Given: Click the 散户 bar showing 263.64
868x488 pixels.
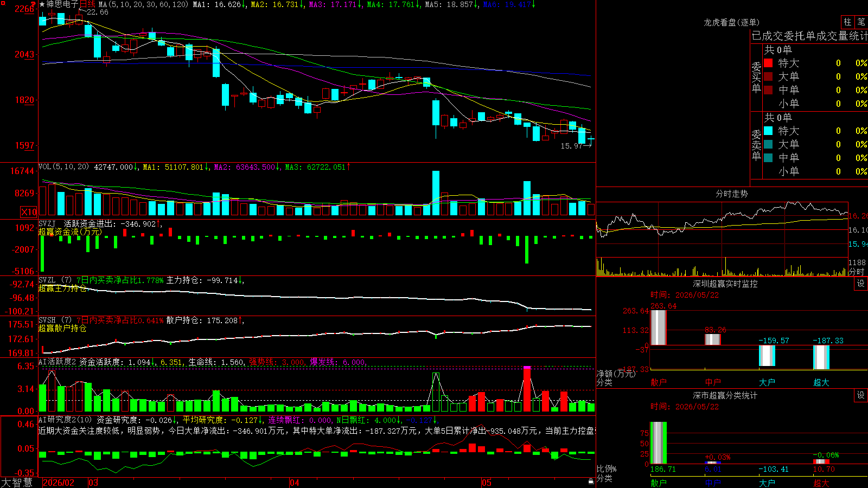Looking at the screenshot, I should (x=659, y=328).
